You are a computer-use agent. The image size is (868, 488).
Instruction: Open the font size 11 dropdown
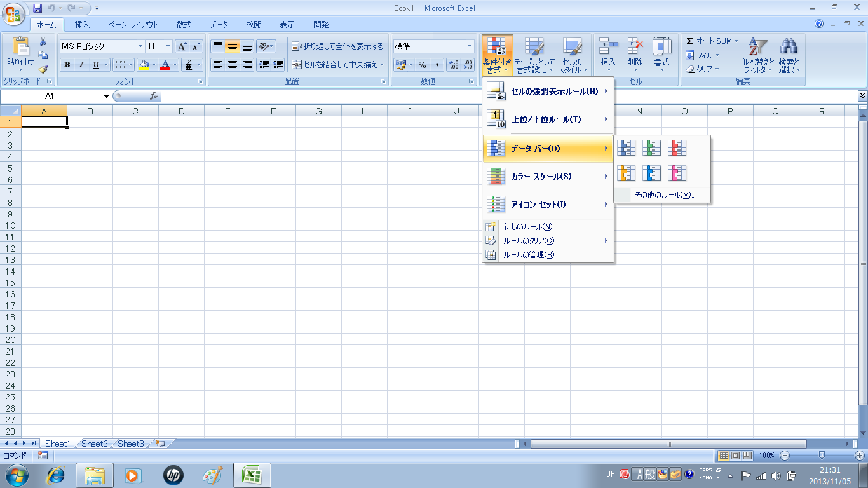click(168, 46)
